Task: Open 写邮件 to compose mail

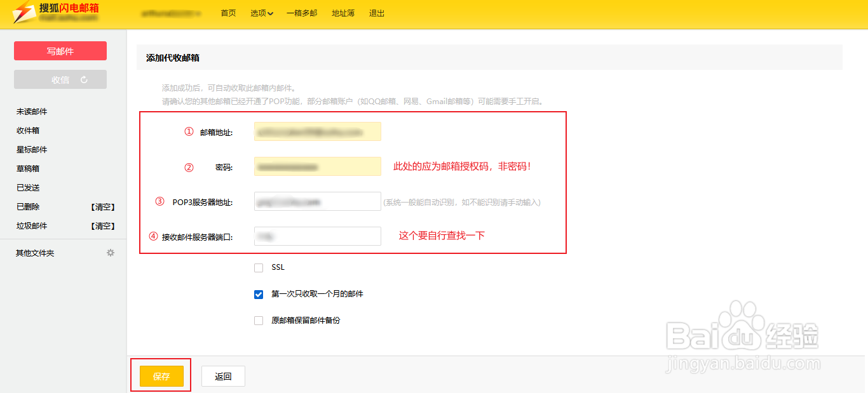Action: pyautogui.click(x=60, y=51)
